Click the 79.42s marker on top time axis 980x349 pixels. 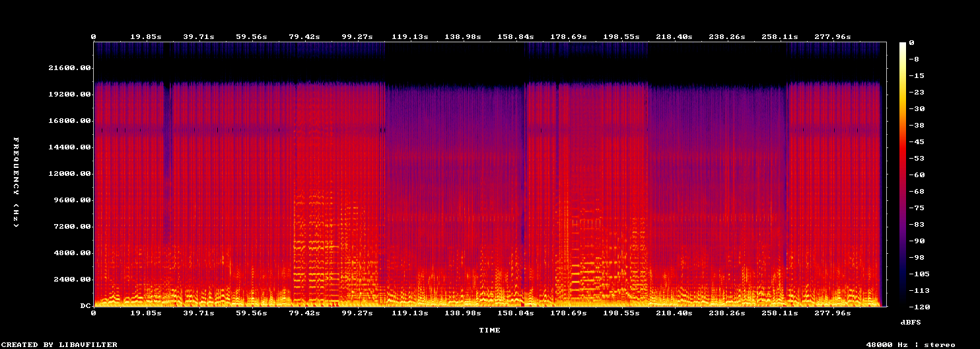[x=304, y=37]
